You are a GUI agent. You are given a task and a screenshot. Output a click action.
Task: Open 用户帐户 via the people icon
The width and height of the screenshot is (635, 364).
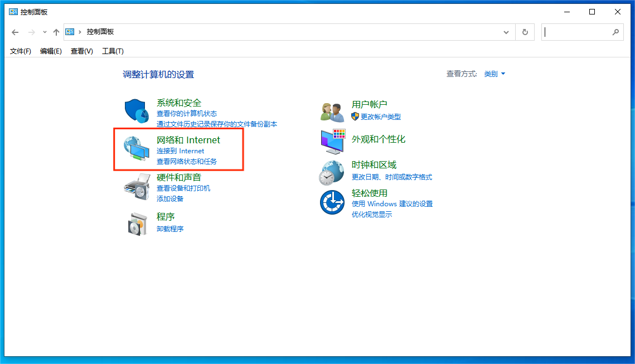pyautogui.click(x=332, y=111)
